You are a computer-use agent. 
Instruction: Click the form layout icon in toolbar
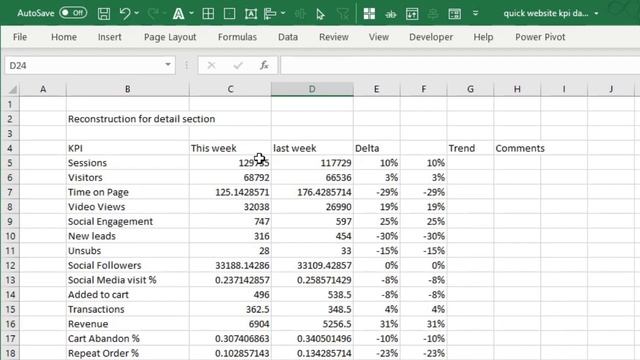click(454, 14)
